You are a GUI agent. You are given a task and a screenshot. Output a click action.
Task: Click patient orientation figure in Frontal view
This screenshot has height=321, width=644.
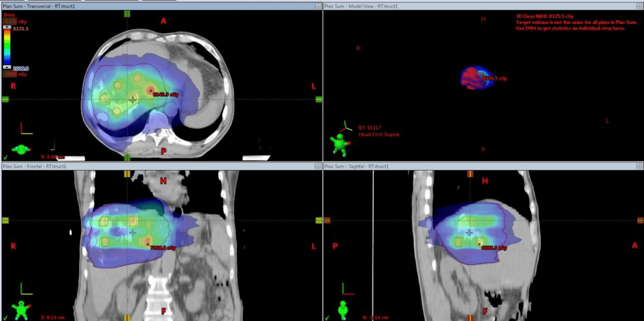coord(21,310)
